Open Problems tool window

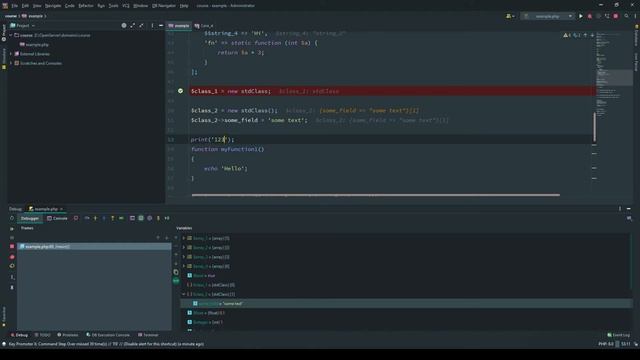[x=67, y=335]
